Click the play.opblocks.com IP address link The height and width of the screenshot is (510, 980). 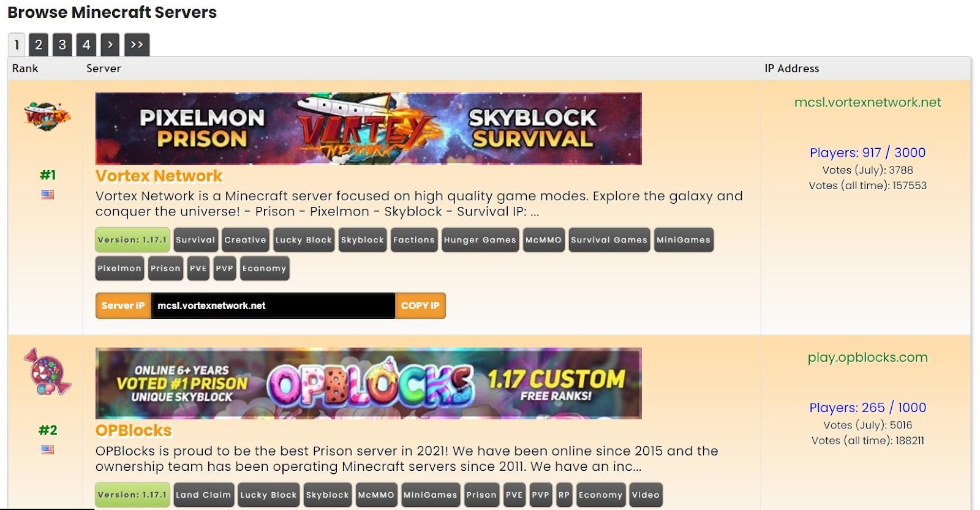(x=867, y=358)
